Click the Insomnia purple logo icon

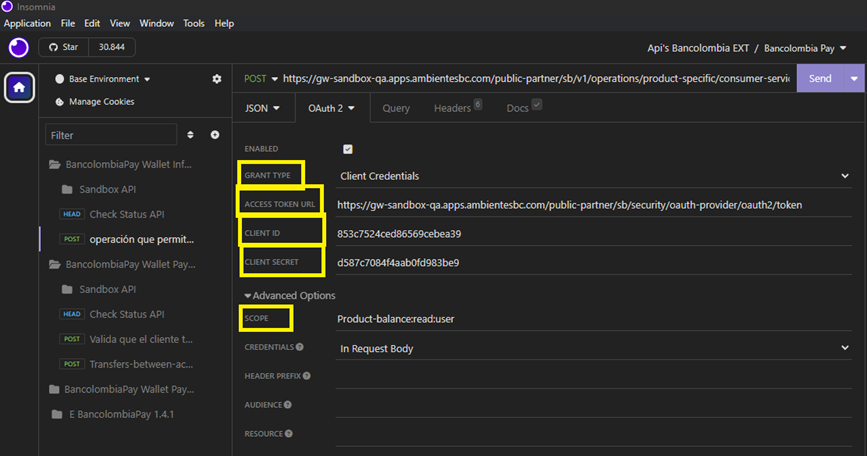tap(19, 48)
